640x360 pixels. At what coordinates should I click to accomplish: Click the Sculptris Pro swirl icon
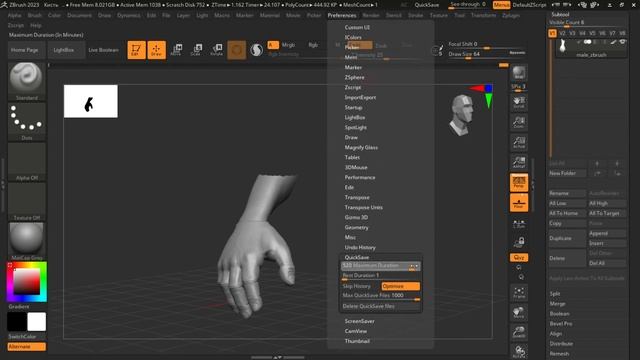point(256,50)
